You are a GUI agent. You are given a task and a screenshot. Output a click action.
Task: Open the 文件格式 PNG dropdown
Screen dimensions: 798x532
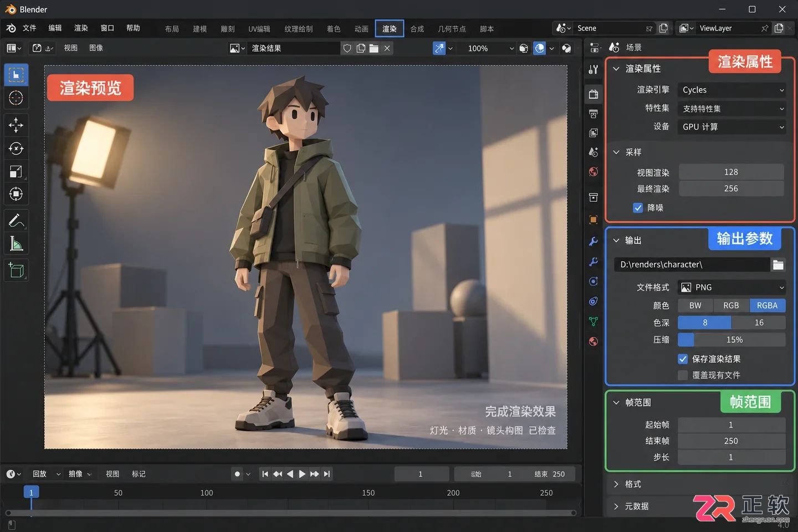pyautogui.click(x=731, y=287)
